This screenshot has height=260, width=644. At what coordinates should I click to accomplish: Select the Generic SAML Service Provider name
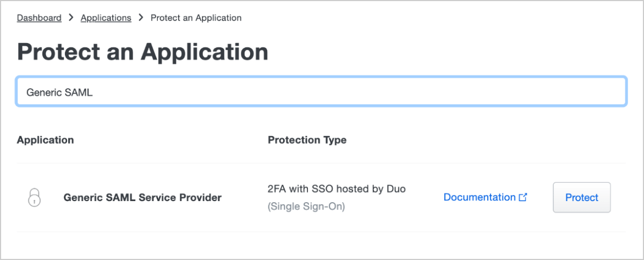[142, 197]
